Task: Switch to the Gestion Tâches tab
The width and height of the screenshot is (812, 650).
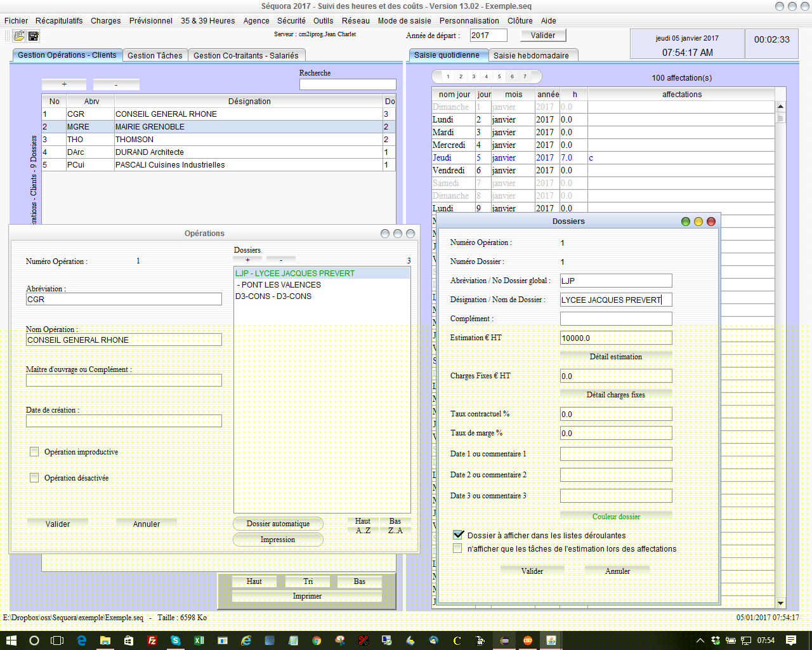Action: 155,55
